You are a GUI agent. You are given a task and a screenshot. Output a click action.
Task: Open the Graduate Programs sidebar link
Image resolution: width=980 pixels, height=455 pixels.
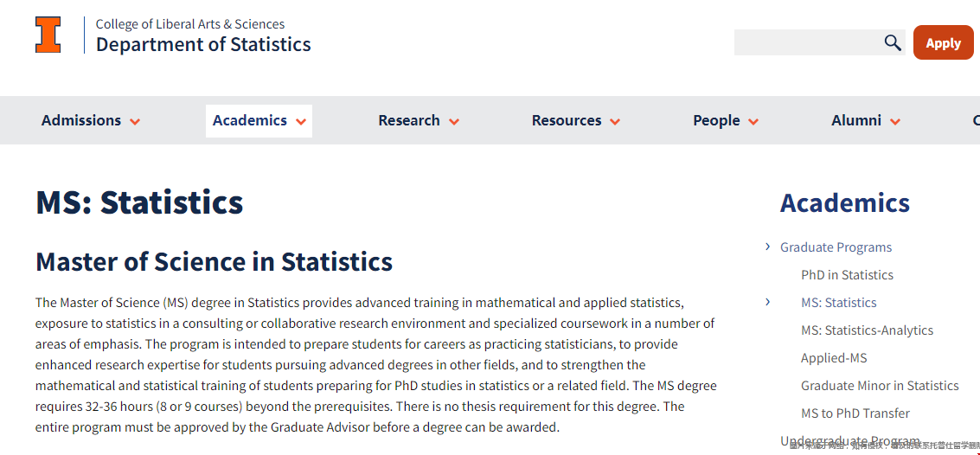tap(836, 247)
